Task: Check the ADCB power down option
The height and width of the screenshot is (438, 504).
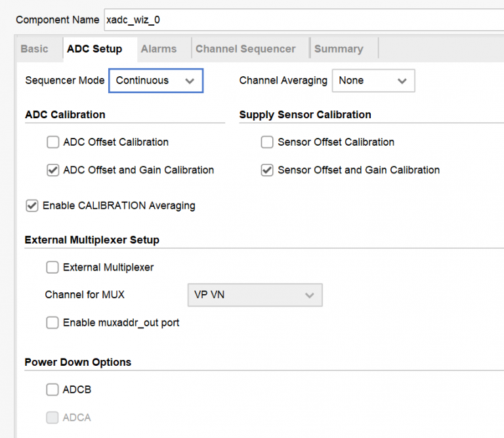Action: pos(52,389)
